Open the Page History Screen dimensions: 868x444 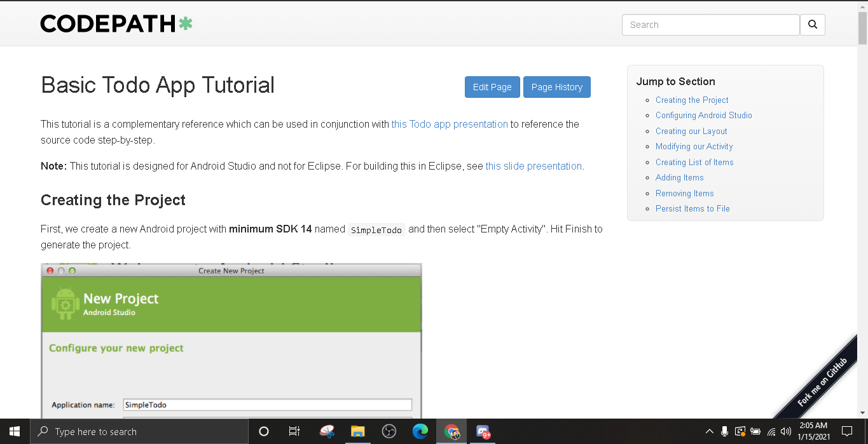coord(556,87)
